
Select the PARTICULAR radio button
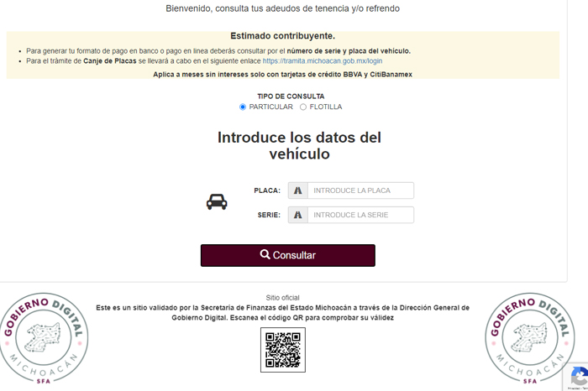[243, 107]
